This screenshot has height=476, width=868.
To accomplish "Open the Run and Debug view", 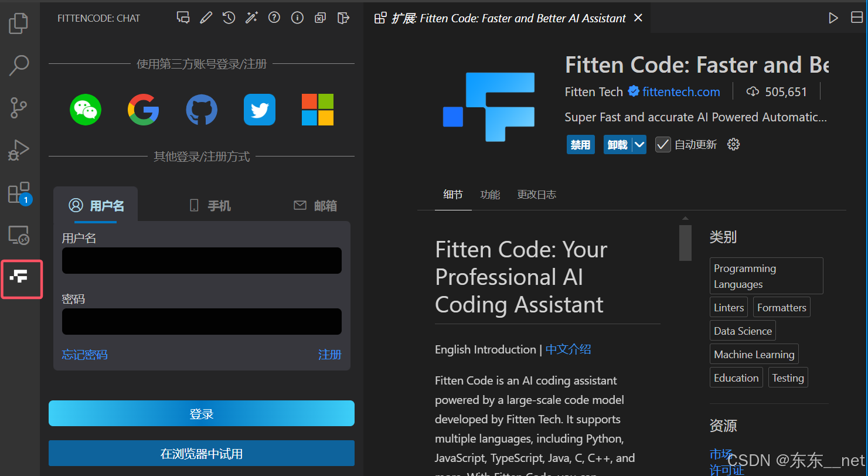I will coord(19,150).
